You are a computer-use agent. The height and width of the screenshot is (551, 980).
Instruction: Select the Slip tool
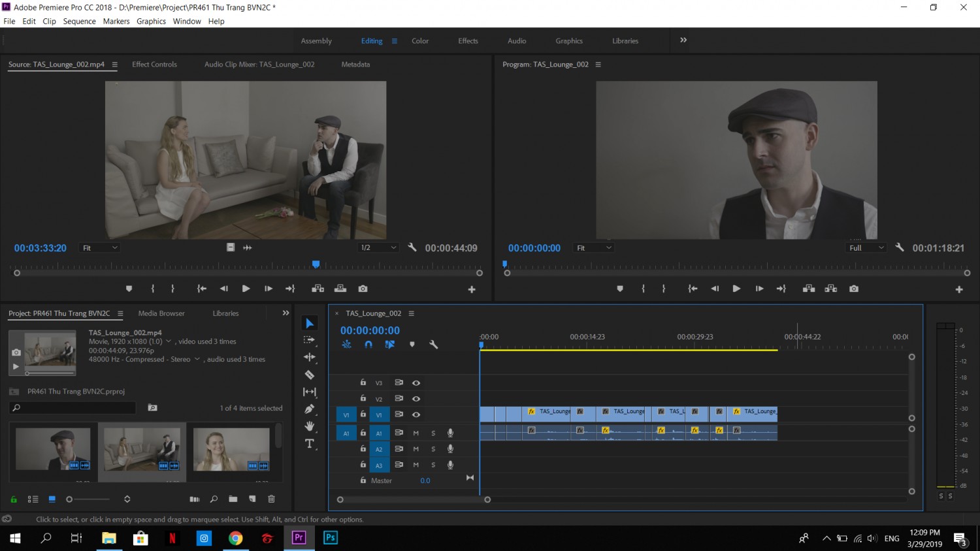310,392
